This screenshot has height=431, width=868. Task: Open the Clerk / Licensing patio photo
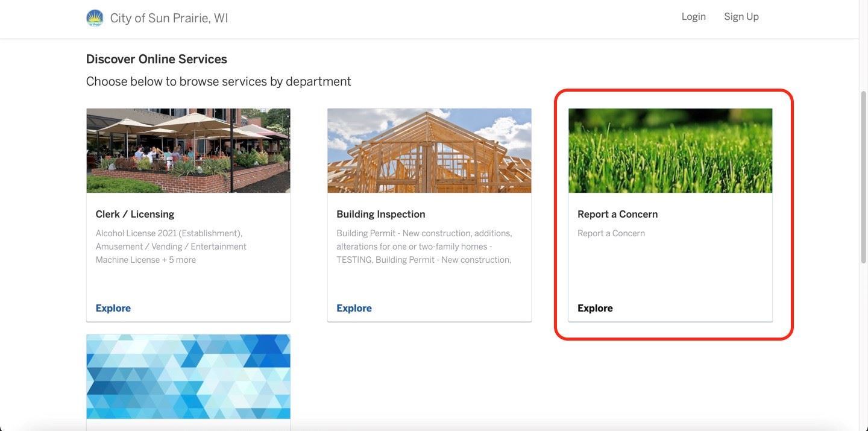[189, 151]
